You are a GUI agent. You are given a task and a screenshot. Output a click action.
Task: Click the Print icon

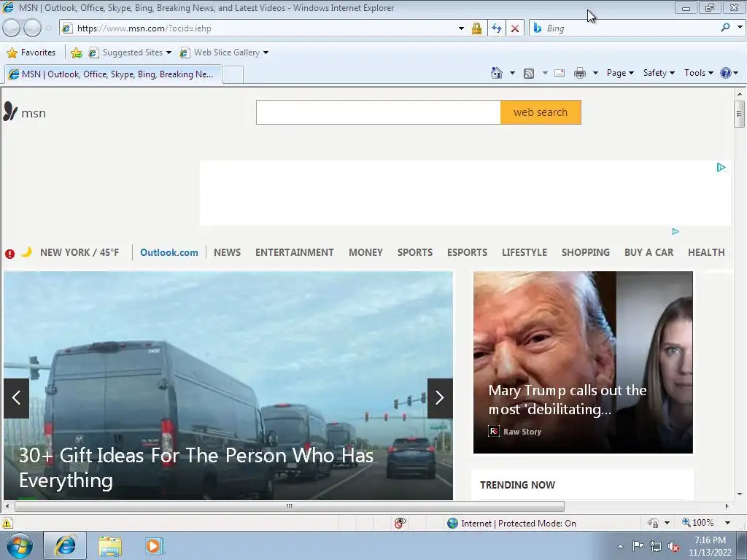tap(580, 74)
